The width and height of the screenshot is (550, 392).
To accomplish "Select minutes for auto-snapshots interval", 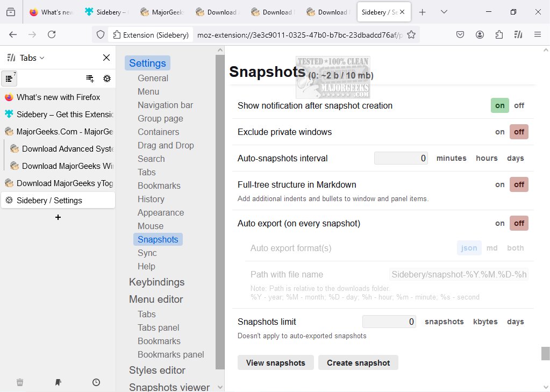I will point(452,158).
